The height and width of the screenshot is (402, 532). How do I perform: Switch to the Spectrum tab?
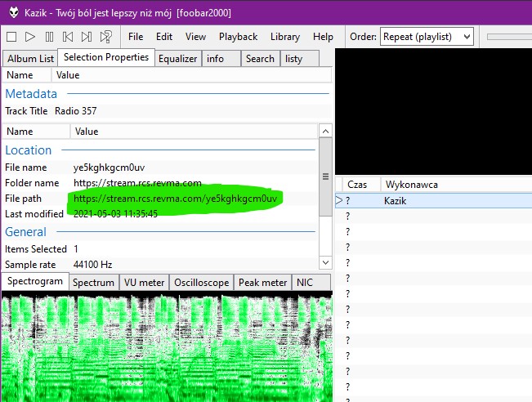[94, 283]
